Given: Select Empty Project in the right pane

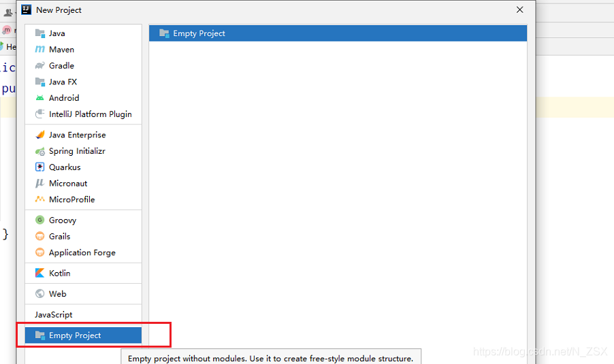Looking at the screenshot, I should coord(338,33).
